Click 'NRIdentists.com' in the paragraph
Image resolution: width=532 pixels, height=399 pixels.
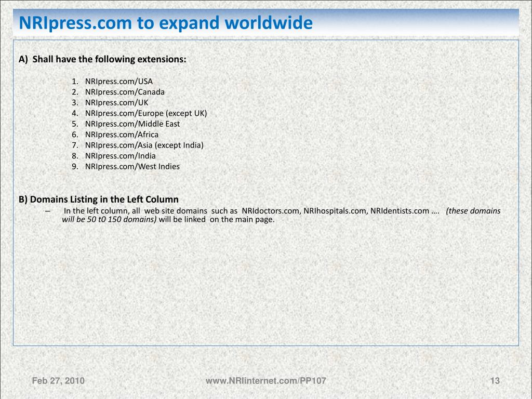coord(400,211)
